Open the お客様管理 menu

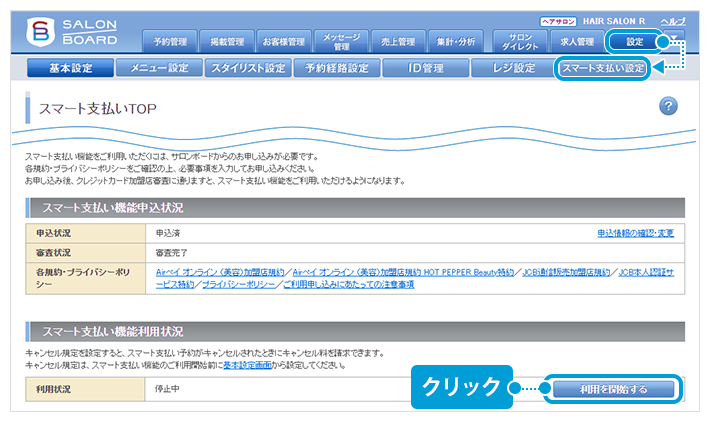284,41
